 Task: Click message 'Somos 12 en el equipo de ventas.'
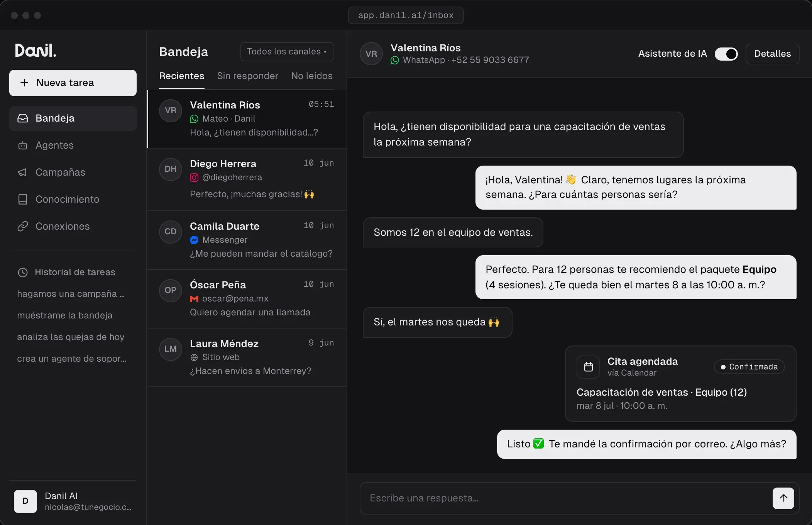(453, 232)
